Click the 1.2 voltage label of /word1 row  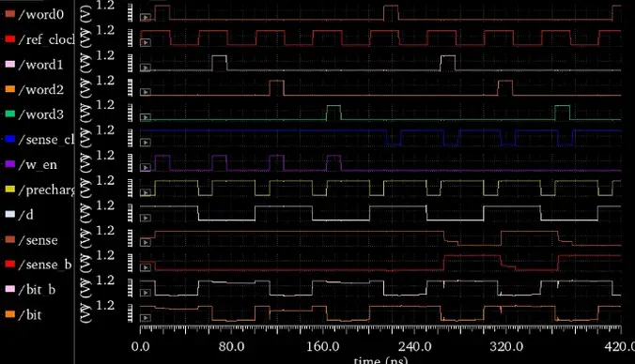[105, 55]
